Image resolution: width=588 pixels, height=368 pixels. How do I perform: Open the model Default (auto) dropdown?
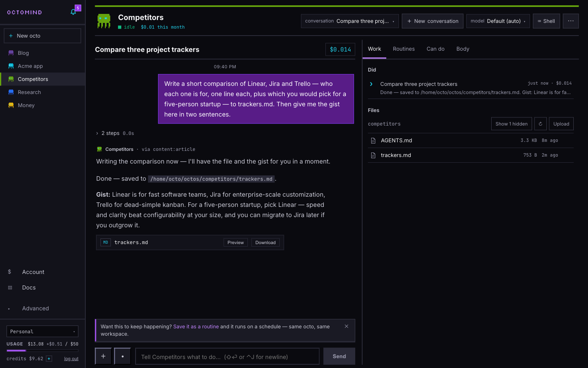pyautogui.click(x=498, y=21)
